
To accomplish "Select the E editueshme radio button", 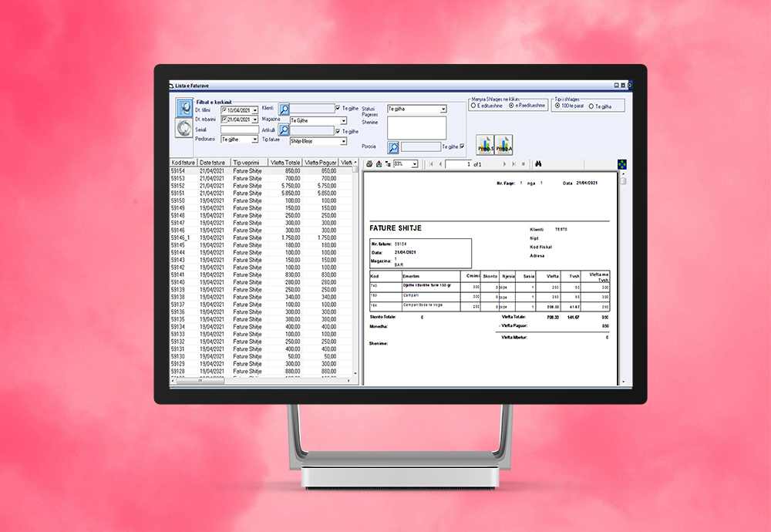I will click(473, 106).
